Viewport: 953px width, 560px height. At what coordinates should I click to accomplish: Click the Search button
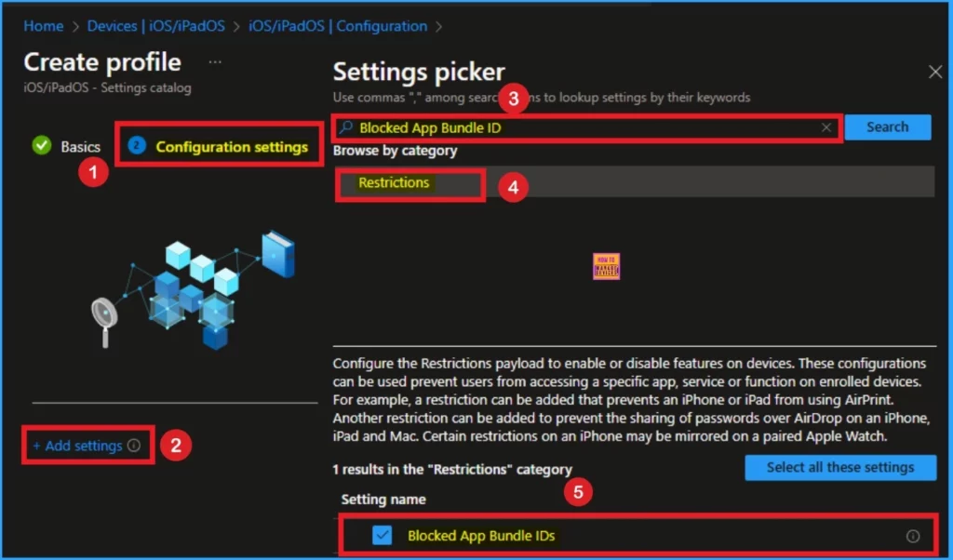click(887, 127)
